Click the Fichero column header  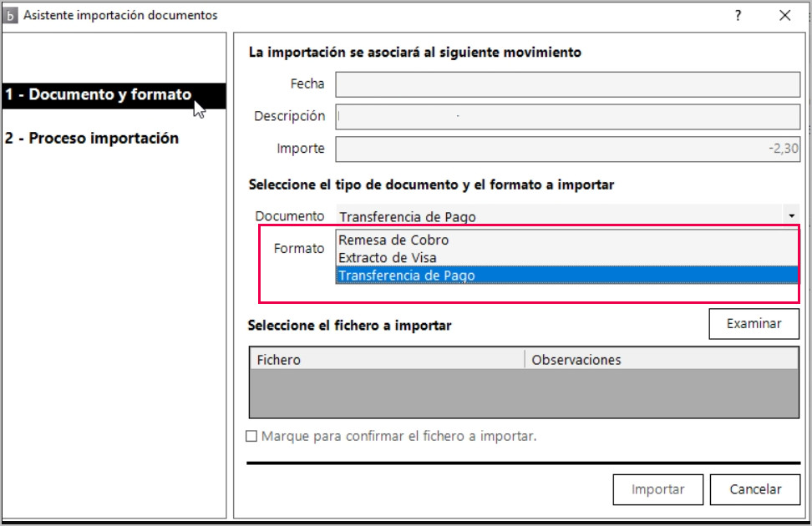(388, 360)
